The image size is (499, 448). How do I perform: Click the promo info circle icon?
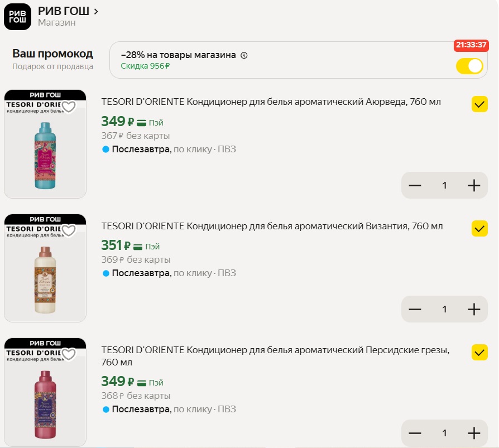[x=244, y=55]
